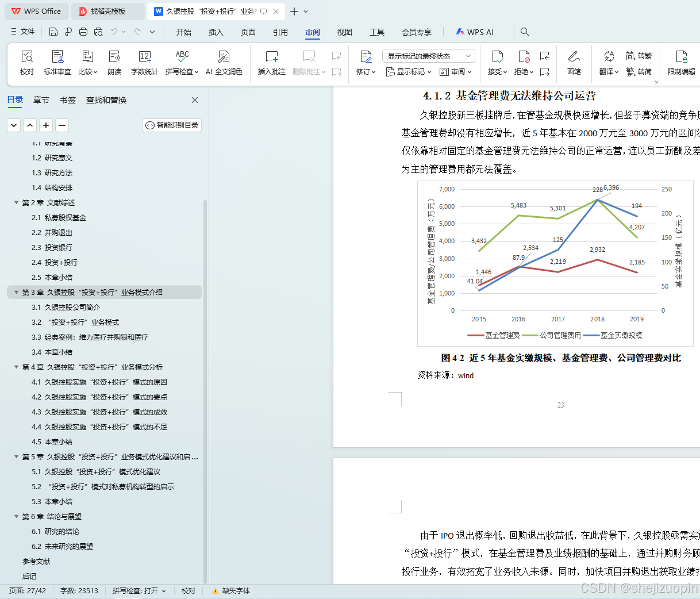Click the 智能识别目录 button
The height and width of the screenshot is (599, 700).
(x=172, y=125)
